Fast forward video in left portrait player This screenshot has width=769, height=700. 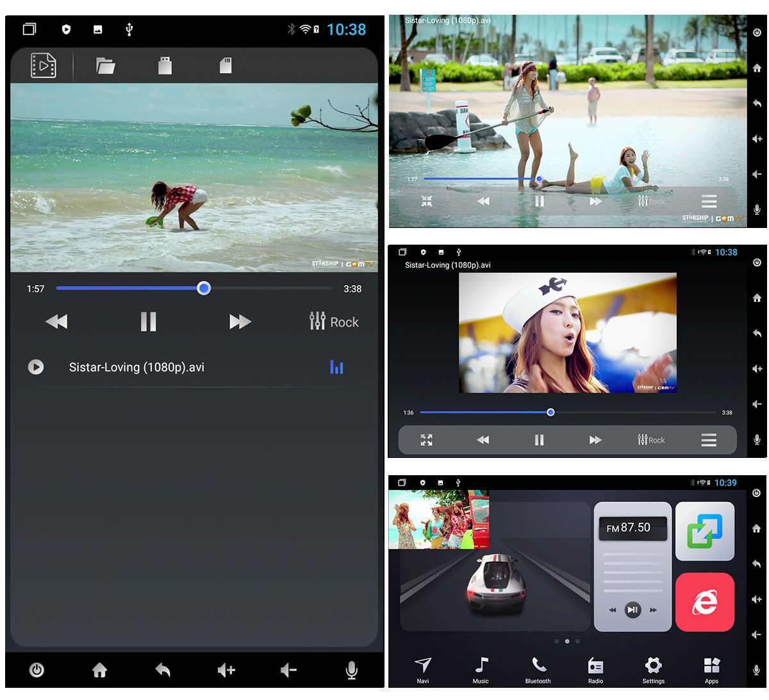tap(240, 322)
